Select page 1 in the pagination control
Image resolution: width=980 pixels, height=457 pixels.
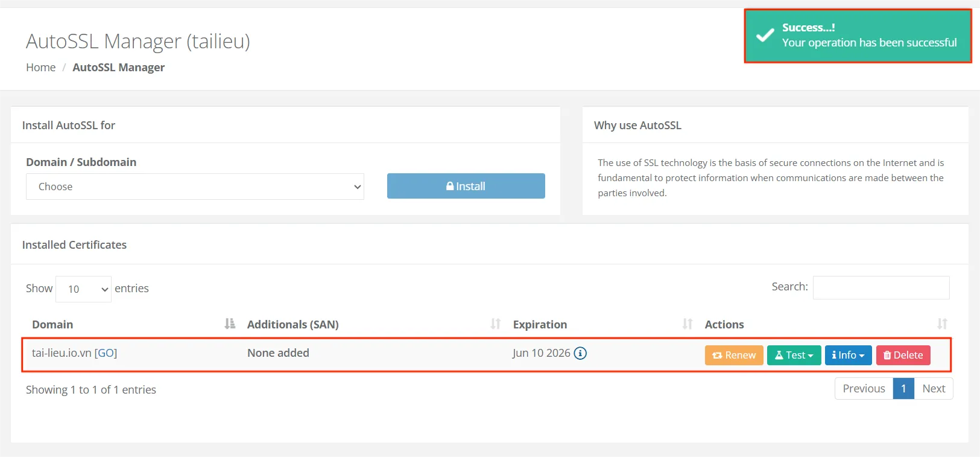click(903, 388)
